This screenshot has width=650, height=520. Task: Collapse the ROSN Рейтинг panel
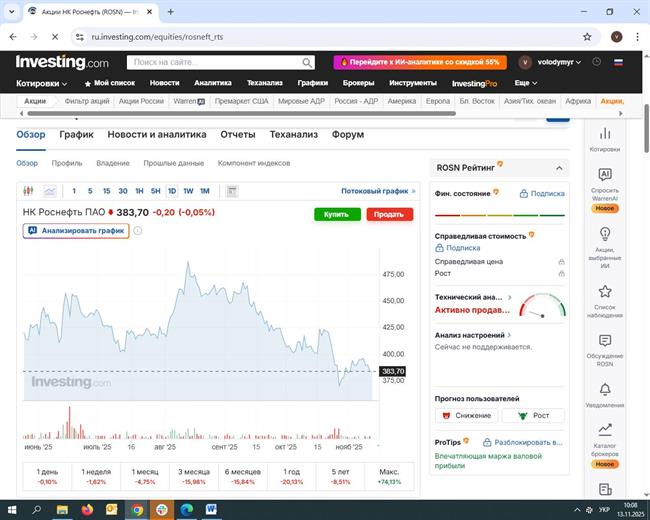560,168
